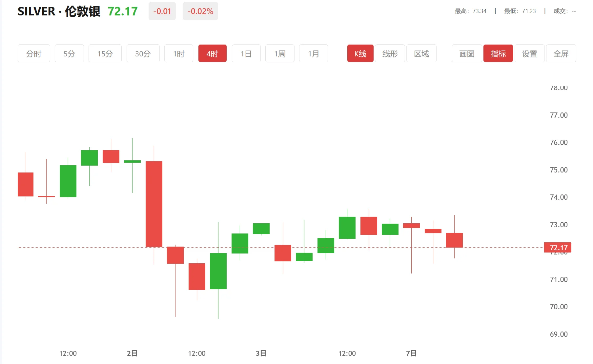Select the 1日 timeframe
Image resolution: width=593 pixels, height=364 pixels.
246,53
